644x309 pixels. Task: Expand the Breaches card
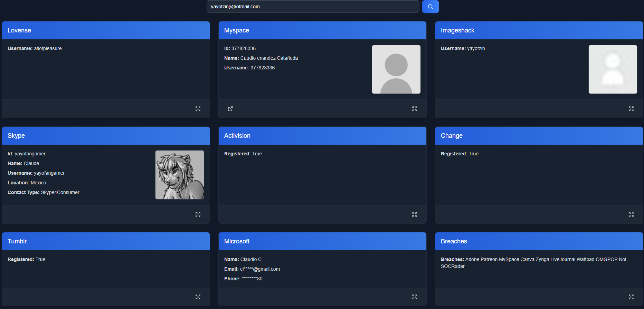coord(631,297)
